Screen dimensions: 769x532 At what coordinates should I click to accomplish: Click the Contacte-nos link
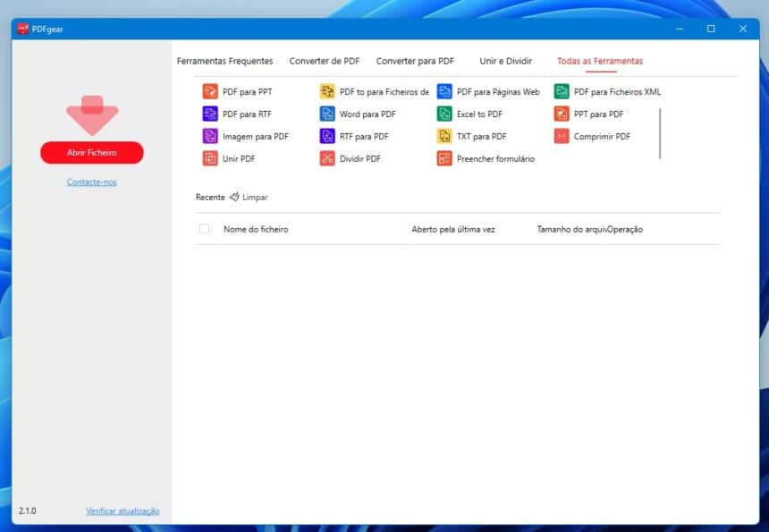(91, 182)
